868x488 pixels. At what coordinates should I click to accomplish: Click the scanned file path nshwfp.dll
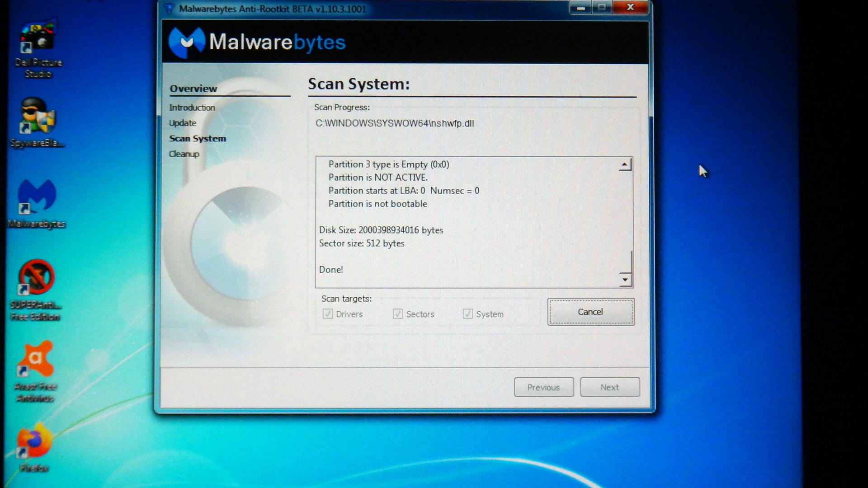pyautogui.click(x=395, y=123)
